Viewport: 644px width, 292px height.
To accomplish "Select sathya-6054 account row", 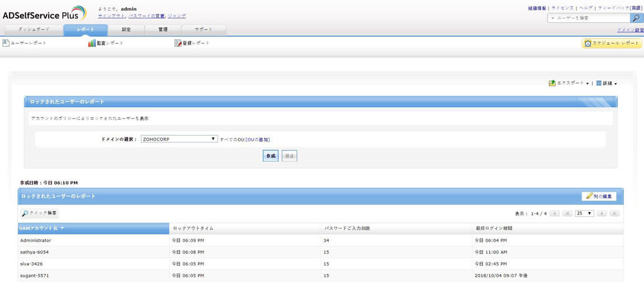I will (320, 252).
